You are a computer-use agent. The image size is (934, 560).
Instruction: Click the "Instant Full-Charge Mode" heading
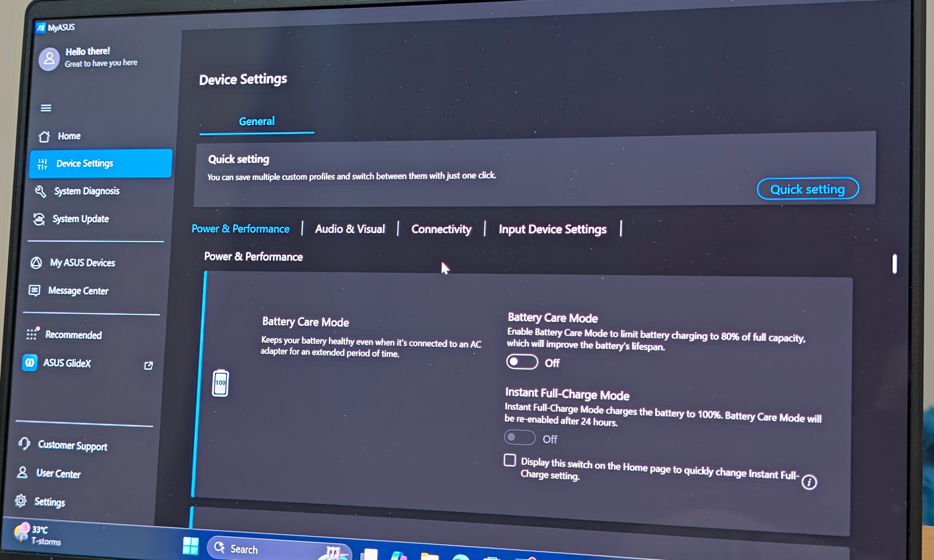(567, 393)
